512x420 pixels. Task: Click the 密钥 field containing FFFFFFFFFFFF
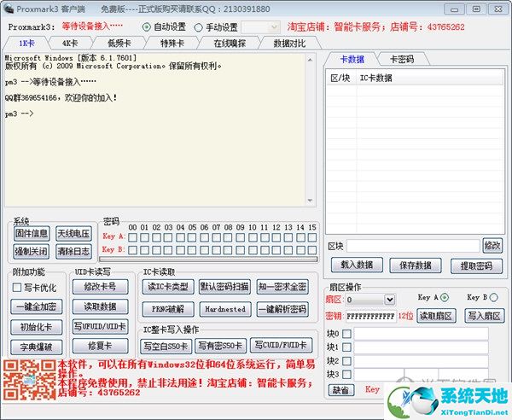coord(371,316)
